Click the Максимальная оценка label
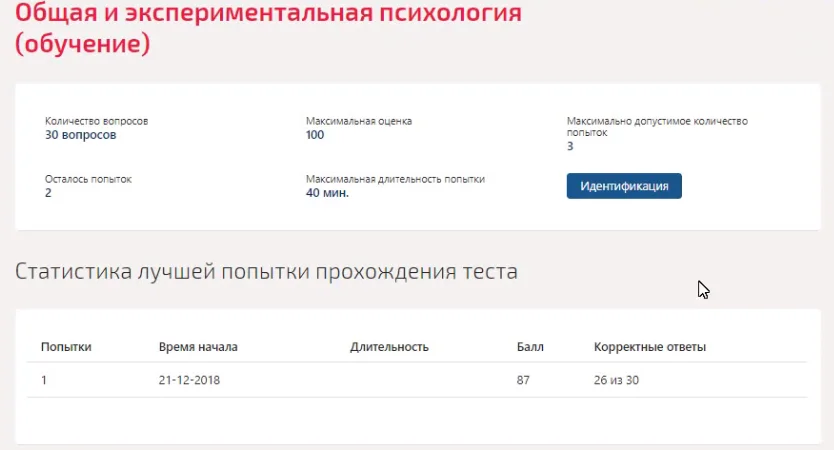The height and width of the screenshot is (450, 834). [358, 121]
